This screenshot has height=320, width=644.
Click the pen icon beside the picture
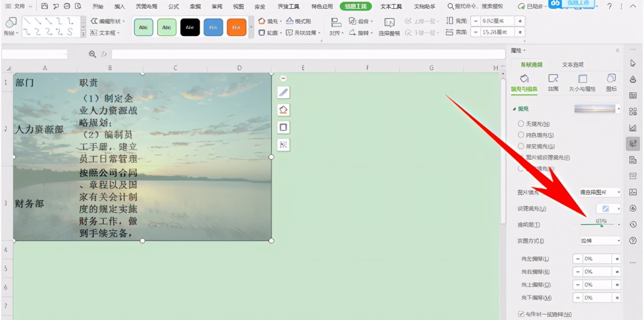[284, 93]
